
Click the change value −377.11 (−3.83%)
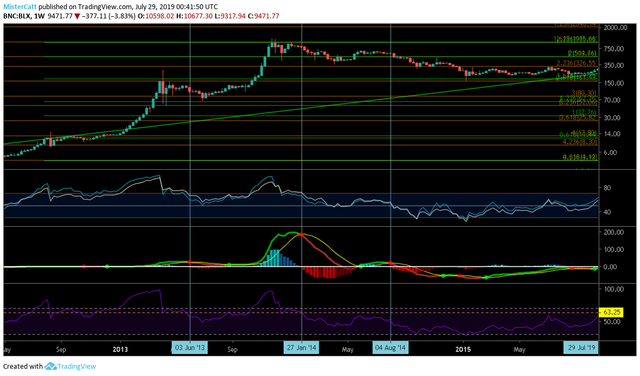[x=109, y=16]
